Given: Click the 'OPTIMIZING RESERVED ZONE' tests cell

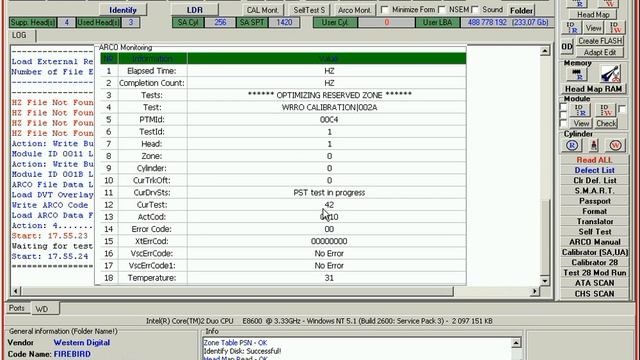Looking at the screenshot, I should 329,95.
